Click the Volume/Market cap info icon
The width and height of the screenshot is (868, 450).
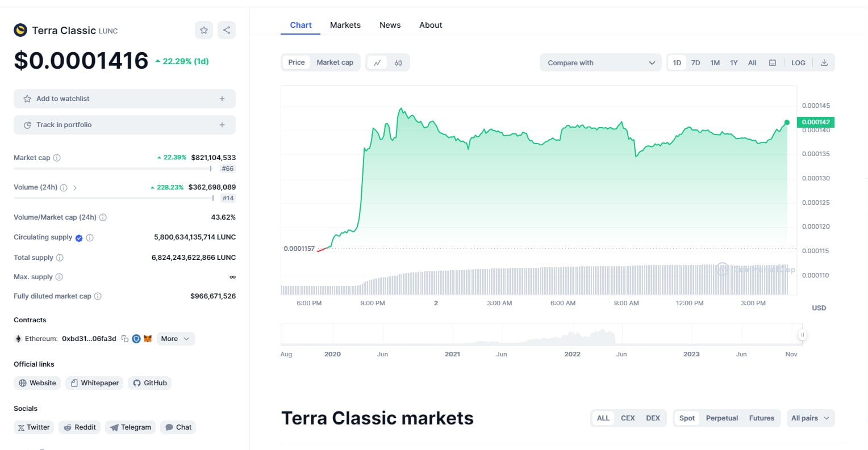coord(103,217)
